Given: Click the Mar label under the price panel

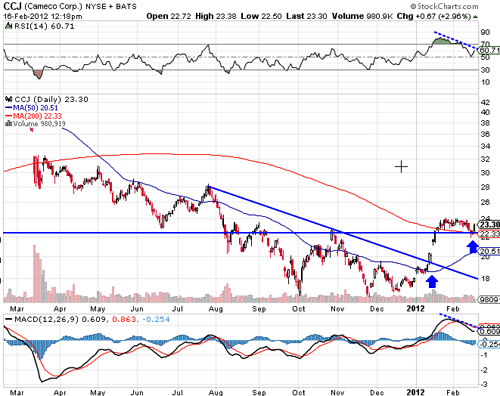Looking at the screenshot, I should tap(17, 309).
